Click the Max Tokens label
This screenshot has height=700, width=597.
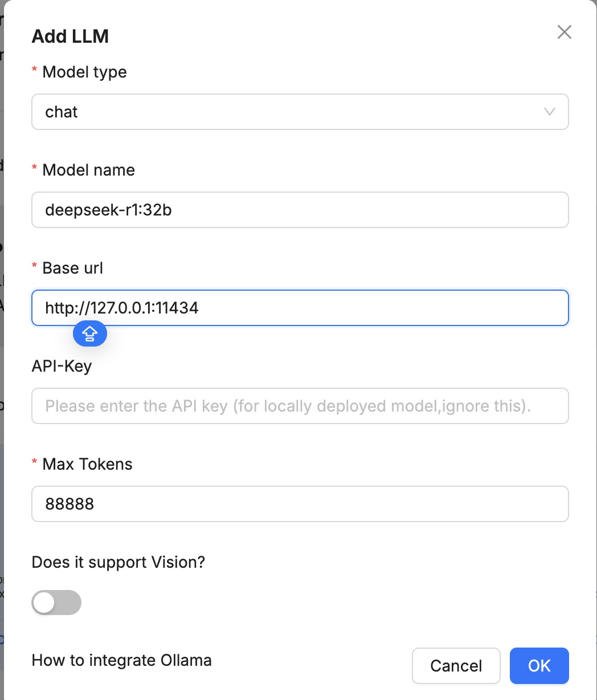[87, 464]
